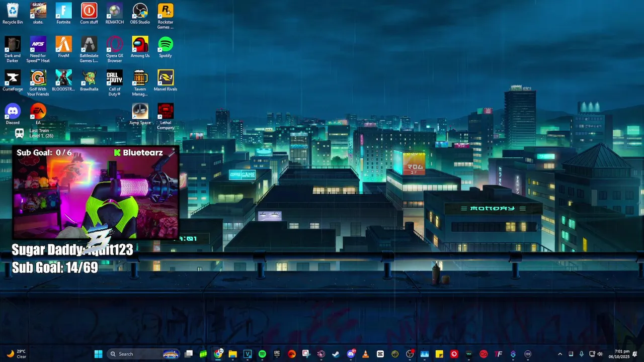644x362 pixels.
Task: Open Task View from the taskbar
Action: [188, 354]
